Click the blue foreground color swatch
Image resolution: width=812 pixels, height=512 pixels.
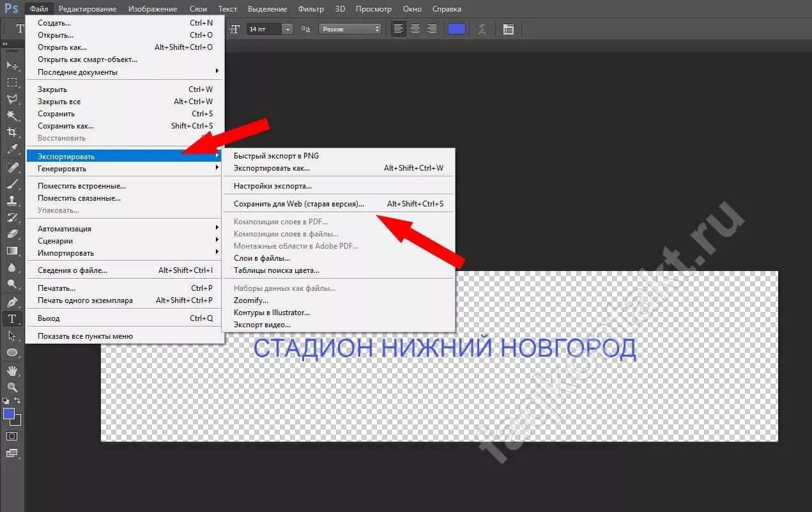point(8,414)
